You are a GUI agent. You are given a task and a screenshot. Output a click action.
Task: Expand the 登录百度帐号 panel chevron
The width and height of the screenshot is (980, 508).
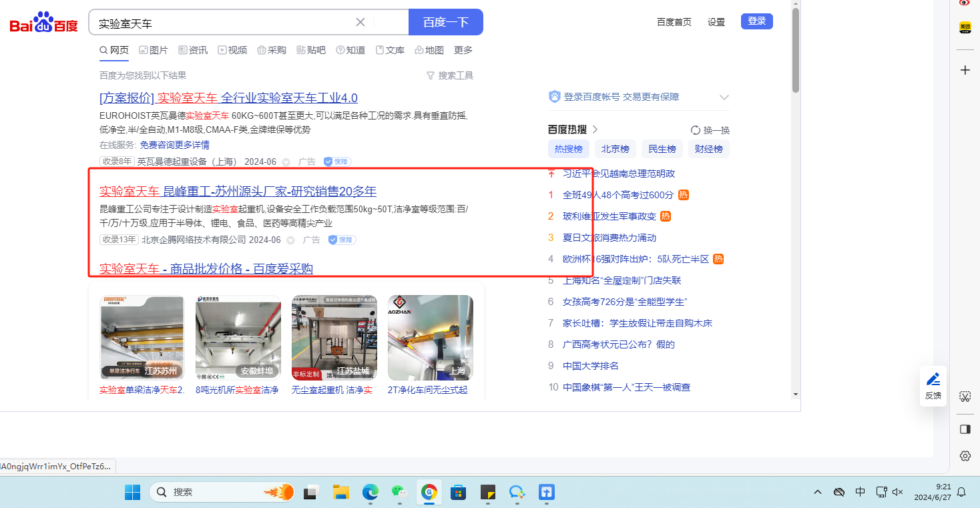click(724, 97)
